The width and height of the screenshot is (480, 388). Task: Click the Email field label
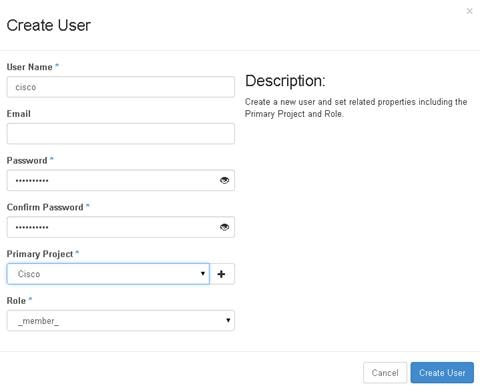click(19, 114)
